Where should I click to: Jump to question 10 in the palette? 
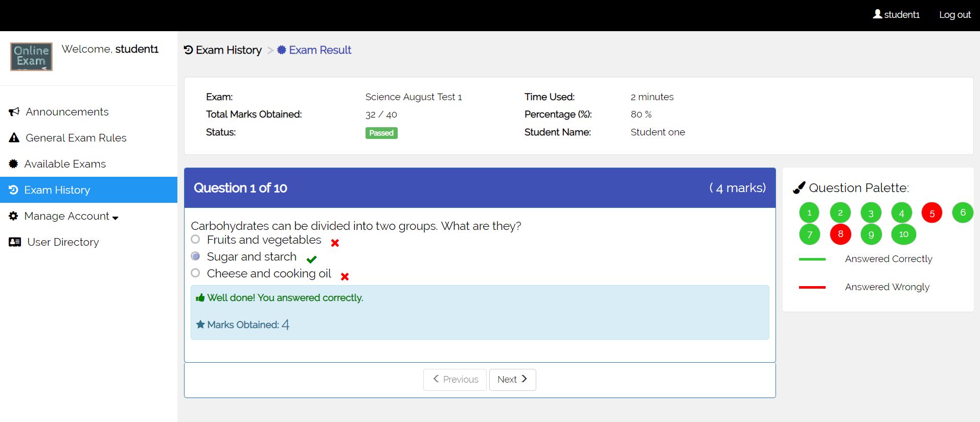point(904,235)
